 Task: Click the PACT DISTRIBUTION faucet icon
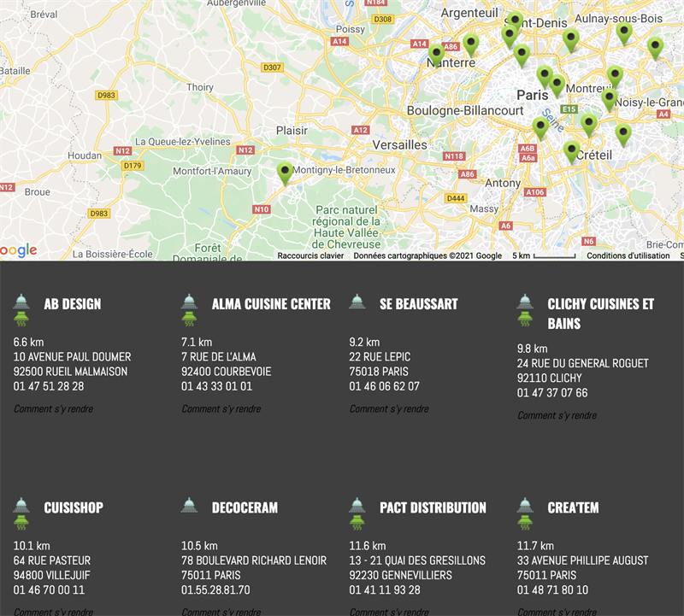(357, 505)
